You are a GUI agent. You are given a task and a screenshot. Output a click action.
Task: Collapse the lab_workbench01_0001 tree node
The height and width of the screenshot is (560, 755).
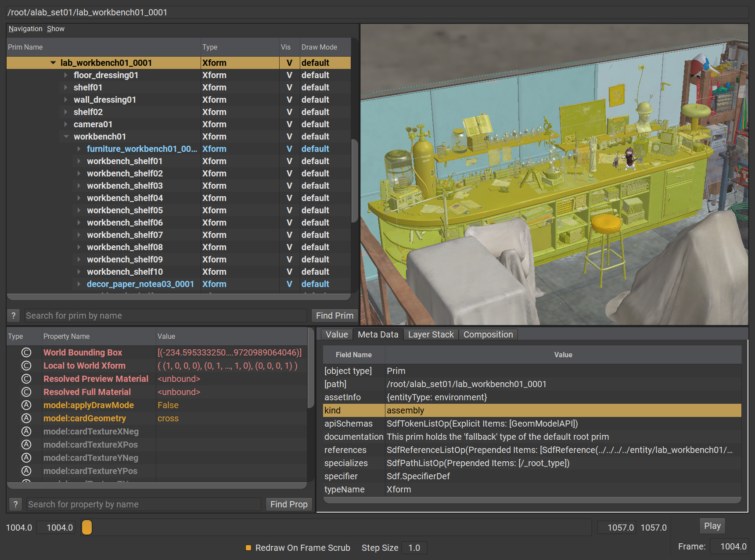(x=53, y=63)
